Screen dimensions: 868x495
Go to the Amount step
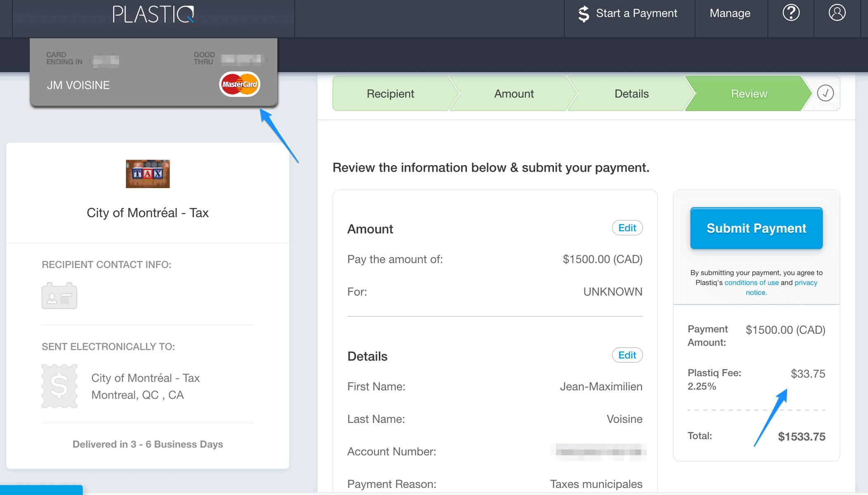click(x=514, y=94)
